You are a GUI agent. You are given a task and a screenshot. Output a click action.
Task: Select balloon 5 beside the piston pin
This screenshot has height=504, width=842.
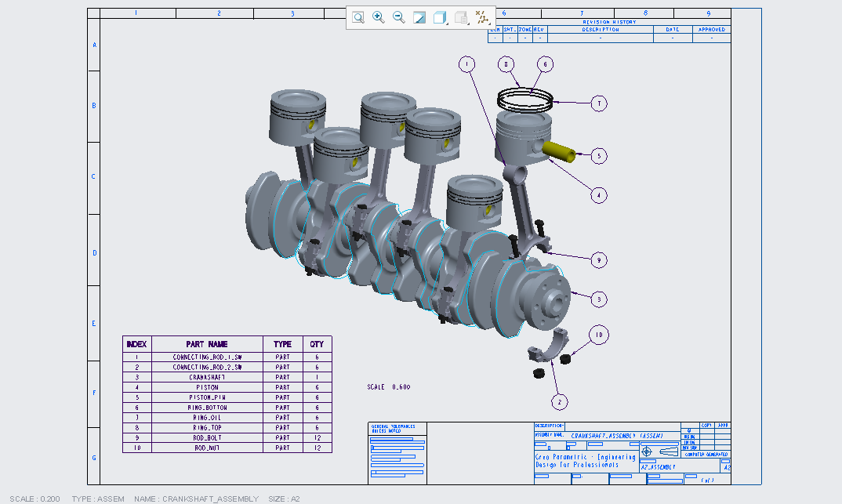point(598,156)
